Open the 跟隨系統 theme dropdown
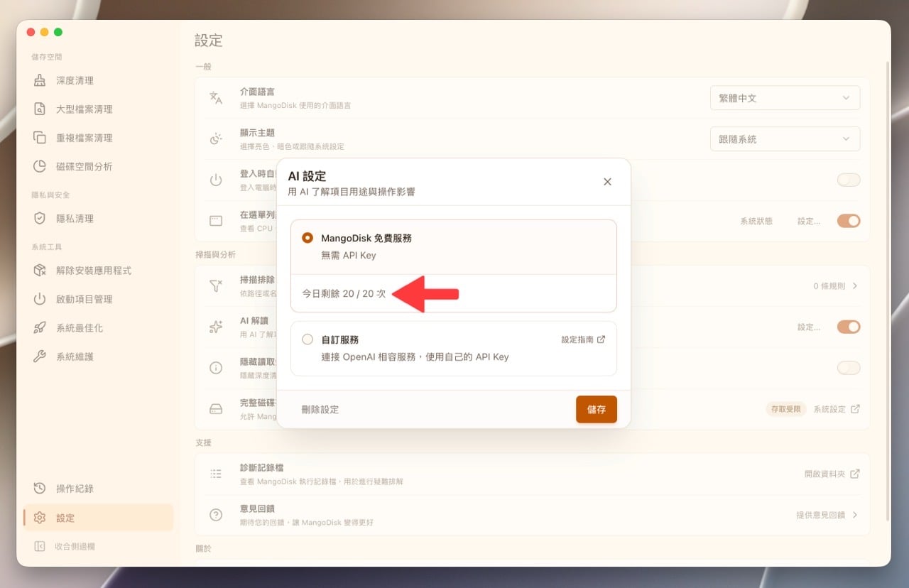Image resolution: width=909 pixels, height=588 pixels. (x=785, y=139)
